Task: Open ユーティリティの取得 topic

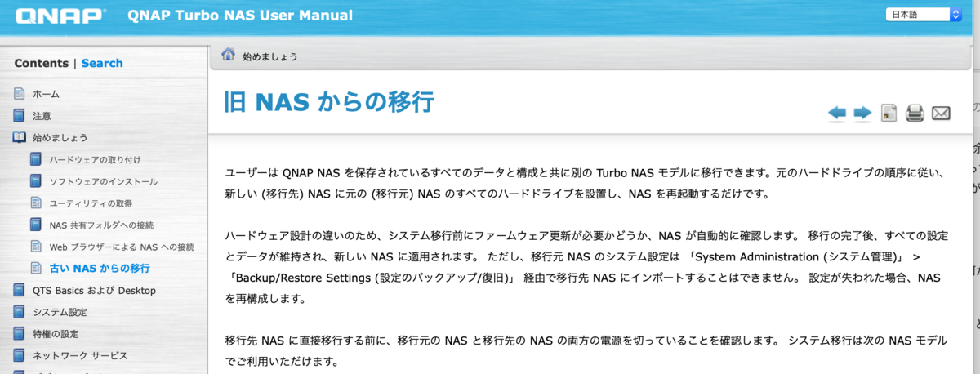Action: point(91,203)
